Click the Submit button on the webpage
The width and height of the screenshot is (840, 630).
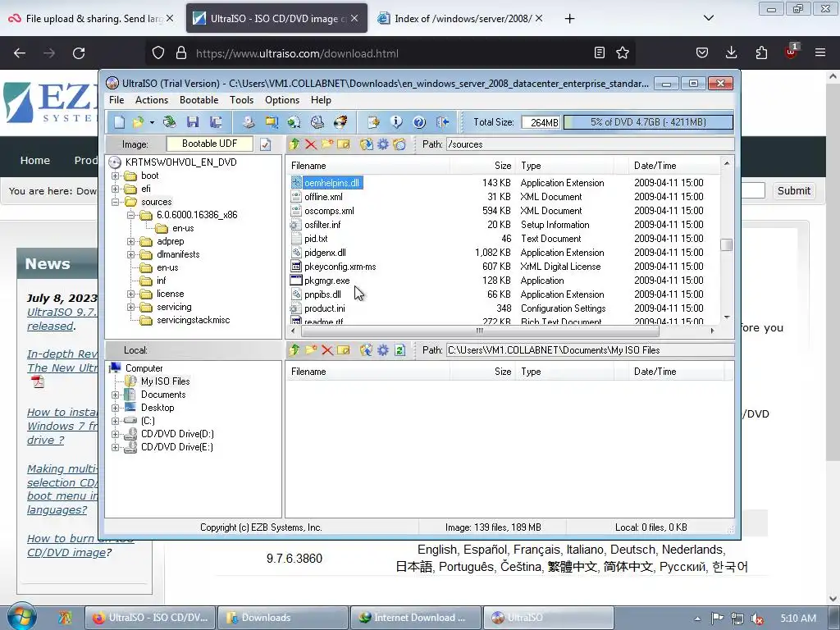[x=794, y=190]
